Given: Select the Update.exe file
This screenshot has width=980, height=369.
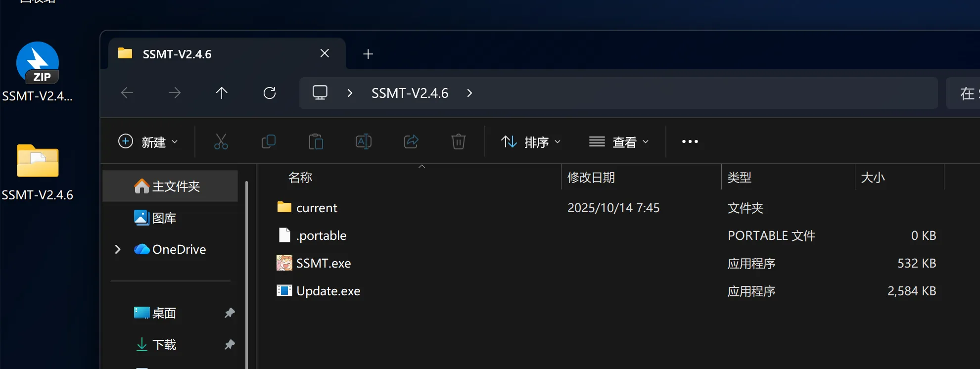Looking at the screenshot, I should 607,291.
